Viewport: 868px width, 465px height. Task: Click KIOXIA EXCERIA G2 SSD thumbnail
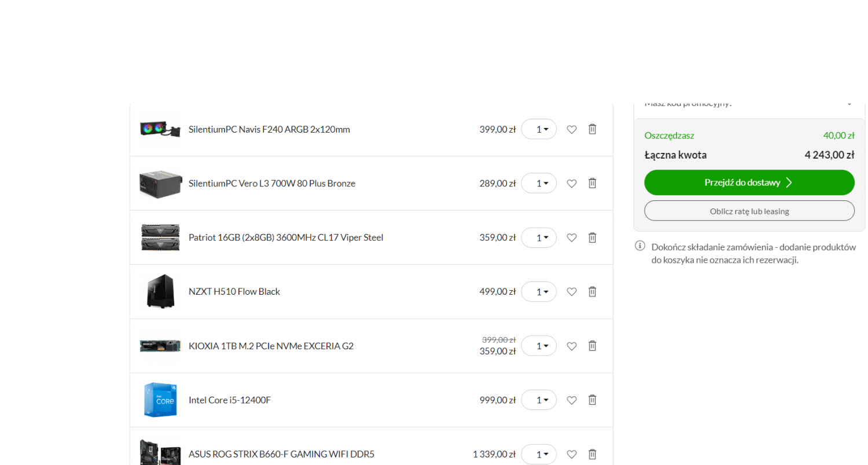[x=160, y=346]
